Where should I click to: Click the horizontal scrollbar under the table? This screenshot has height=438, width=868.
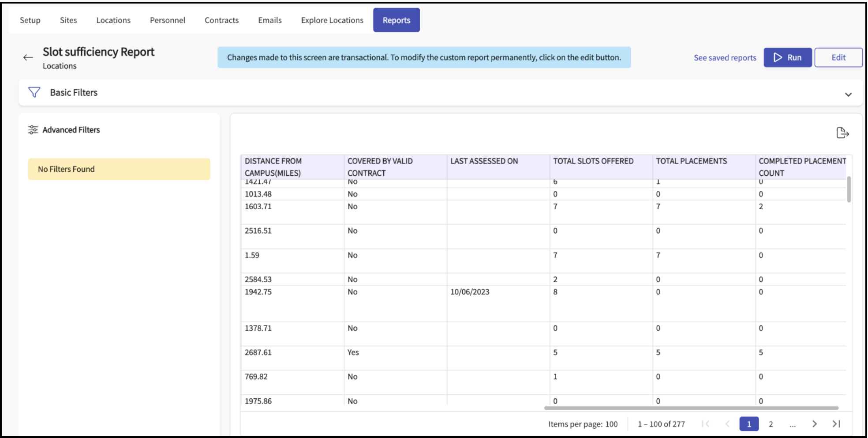[691, 408]
